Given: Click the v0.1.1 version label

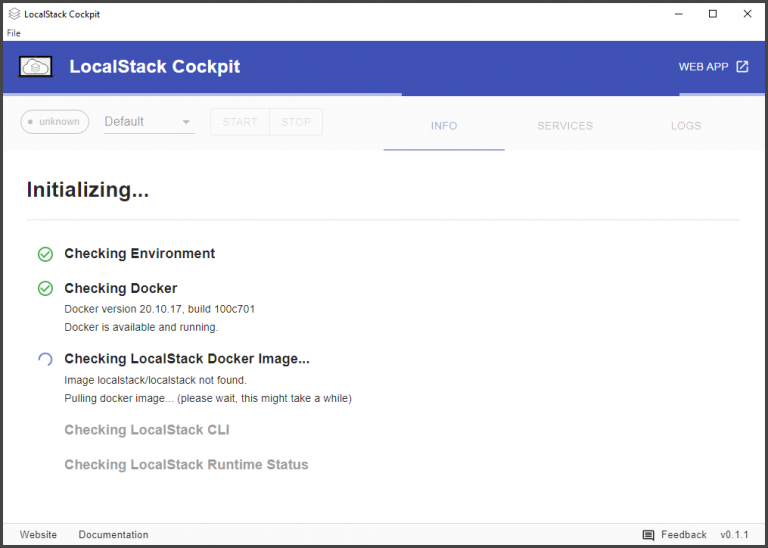Looking at the screenshot, I should 734,535.
